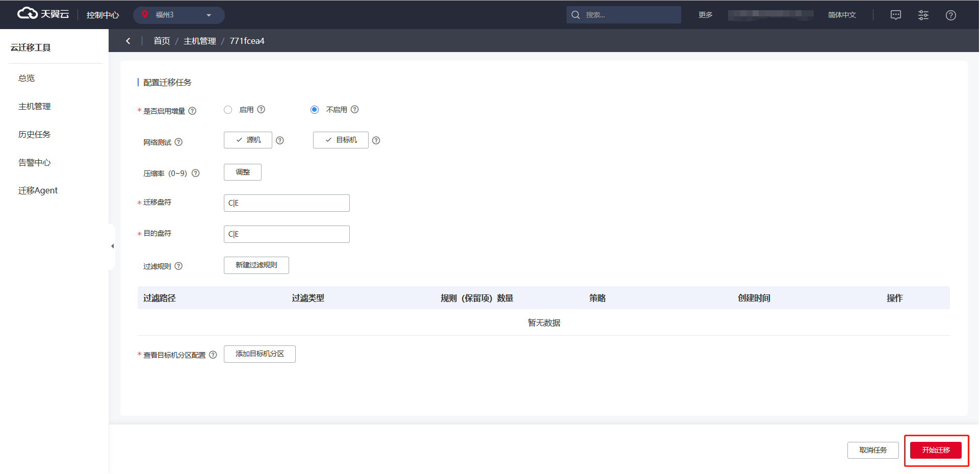Image resolution: width=980 pixels, height=474 pixels.
Task: Open 历史任务 in the sidebar
Action: (34, 134)
